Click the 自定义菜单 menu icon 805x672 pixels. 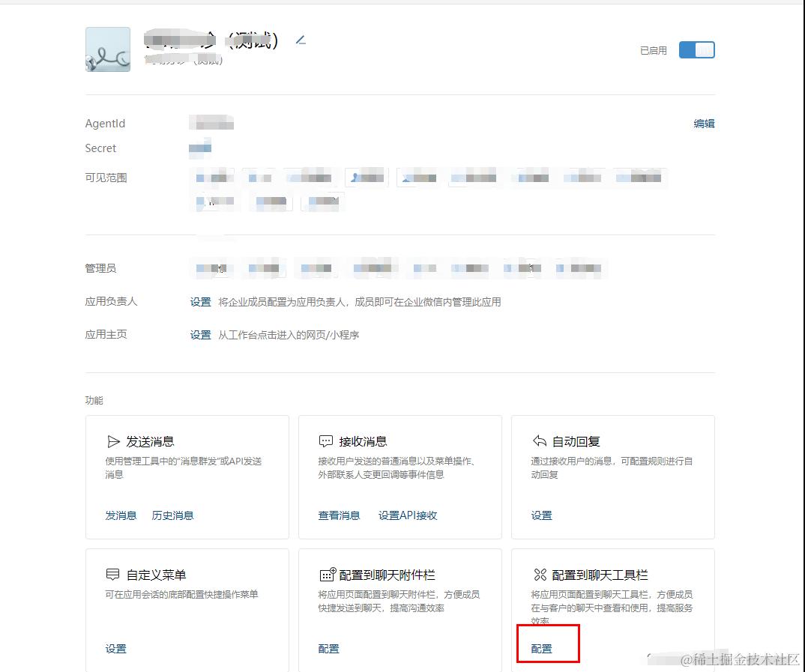point(112,574)
